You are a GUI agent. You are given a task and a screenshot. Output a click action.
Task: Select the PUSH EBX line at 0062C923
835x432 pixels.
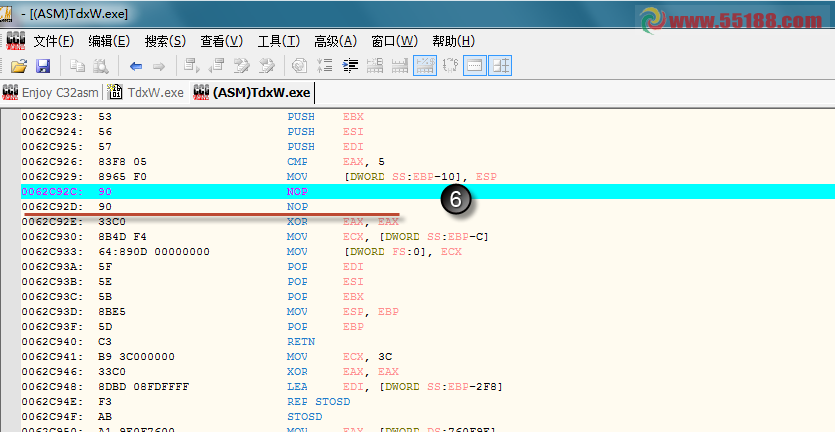tap(428, 117)
